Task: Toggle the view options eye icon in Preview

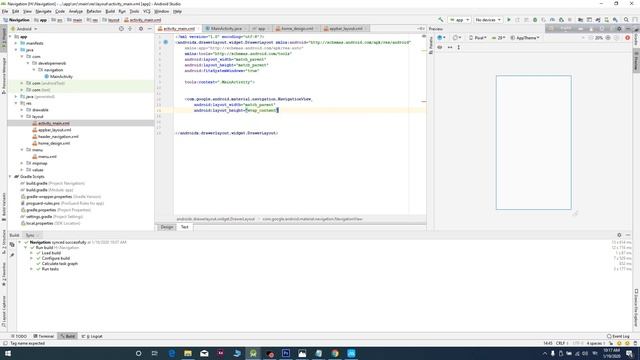Action: point(440,47)
